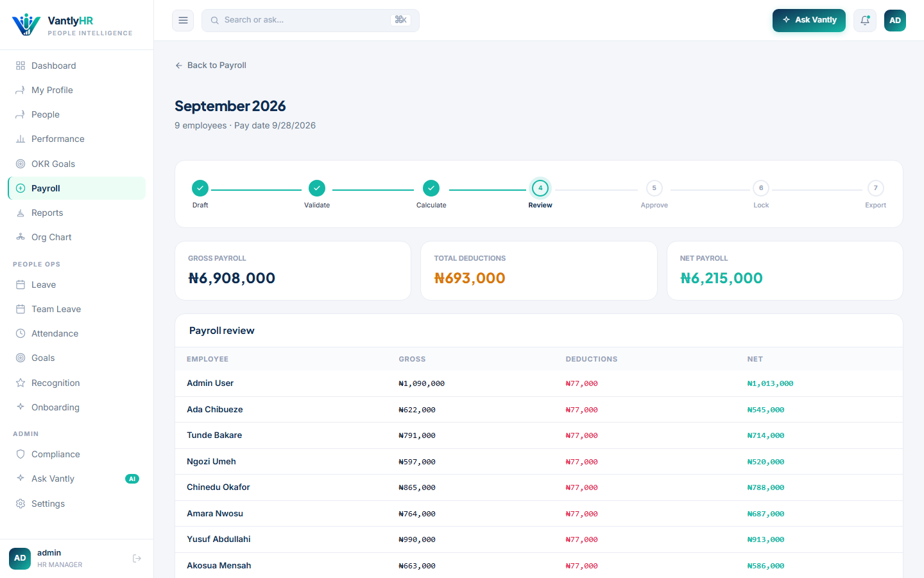Select the Akosua Mensah employee name
The height and width of the screenshot is (578, 924).
tap(219, 566)
